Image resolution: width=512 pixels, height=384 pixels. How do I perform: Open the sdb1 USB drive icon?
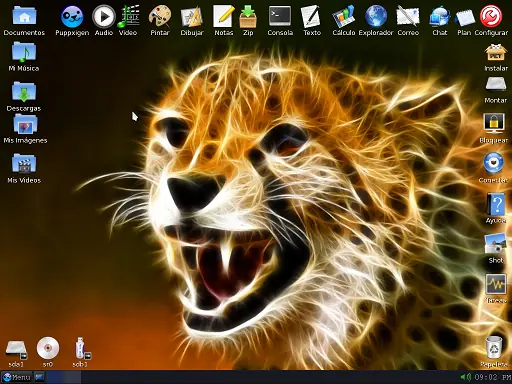tap(81, 348)
